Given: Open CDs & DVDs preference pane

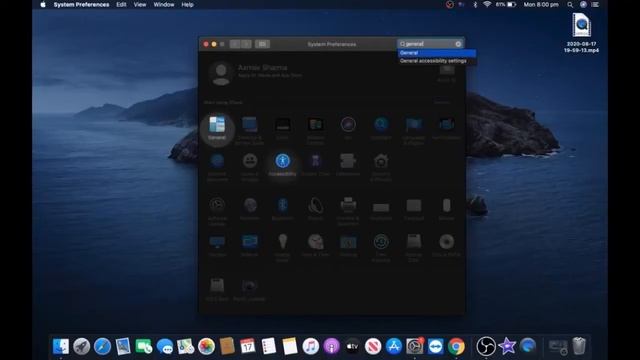Looking at the screenshot, I should tap(447, 242).
